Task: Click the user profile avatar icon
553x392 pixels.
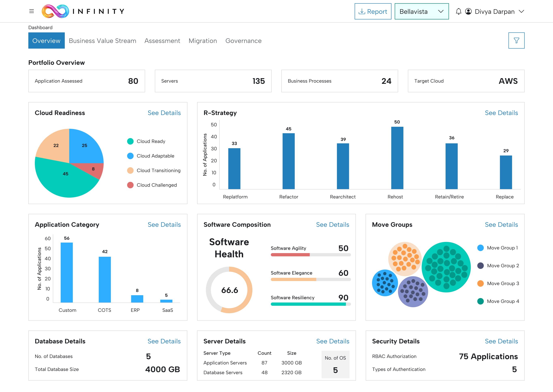Action: [x=468, y=11]
